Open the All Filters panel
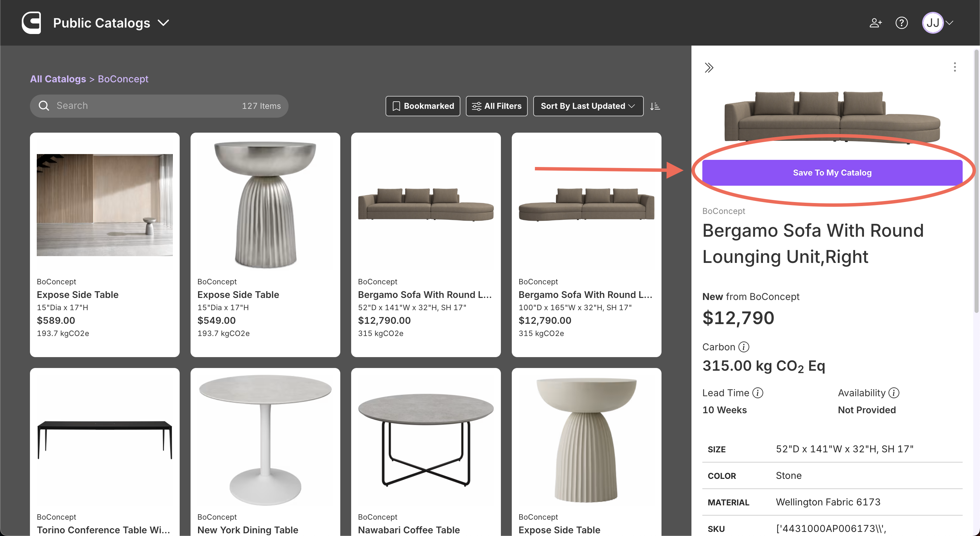980x536 pixels. [x=496, y=106]
